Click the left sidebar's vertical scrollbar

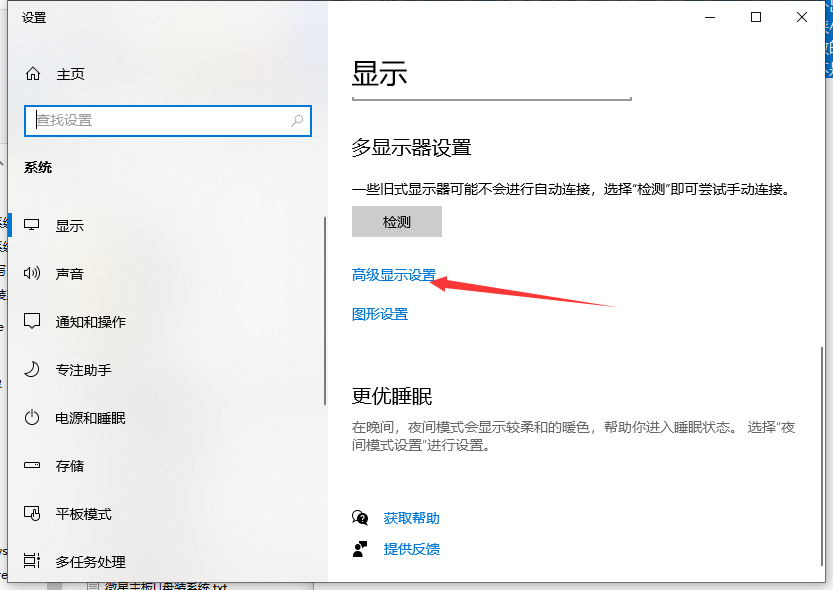325,310
